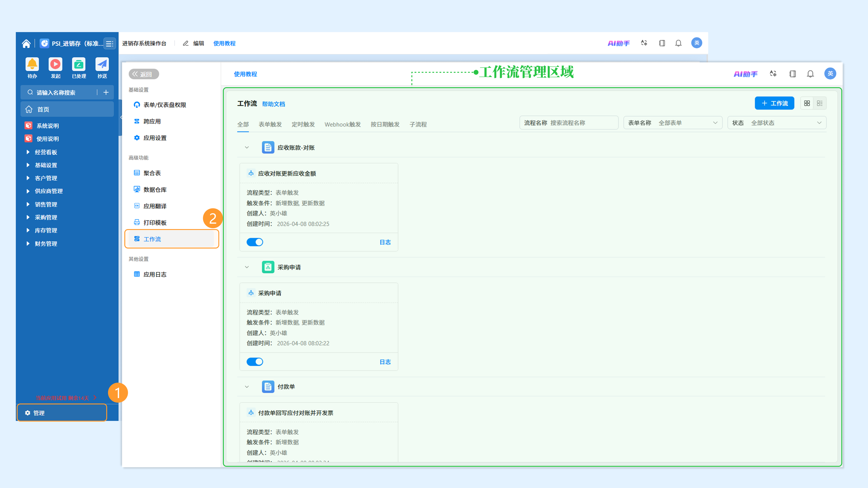This screenshot has height=488, width=868.
Task: Open the 待办 bell shortcut
Action: pos(32,64)
